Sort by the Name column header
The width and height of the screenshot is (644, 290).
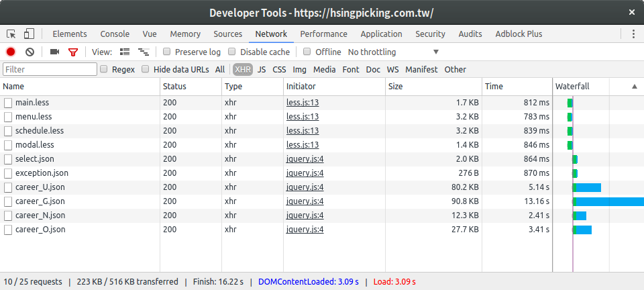(80, 86)
